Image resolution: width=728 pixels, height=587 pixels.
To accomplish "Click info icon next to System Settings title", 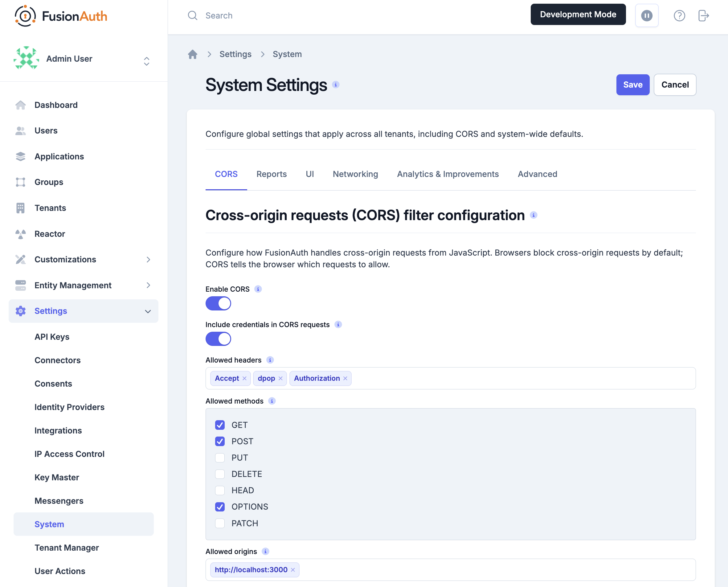I will (x=336, y=84).
